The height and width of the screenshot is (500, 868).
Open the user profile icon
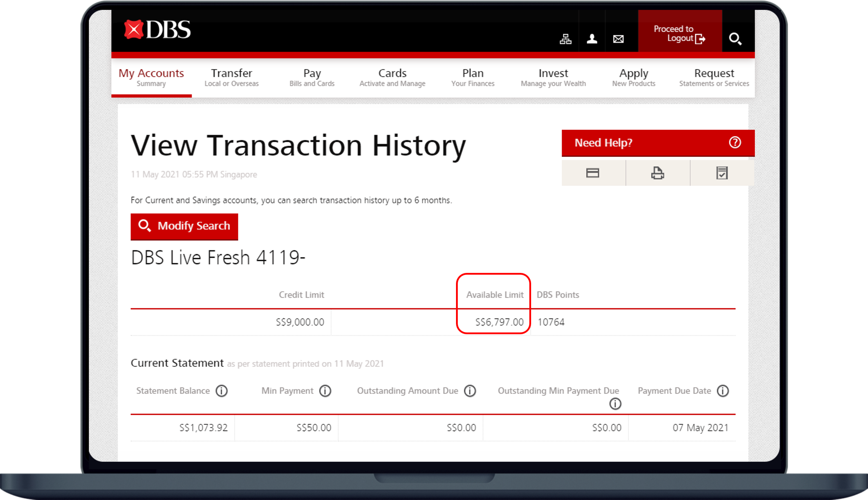592,39
